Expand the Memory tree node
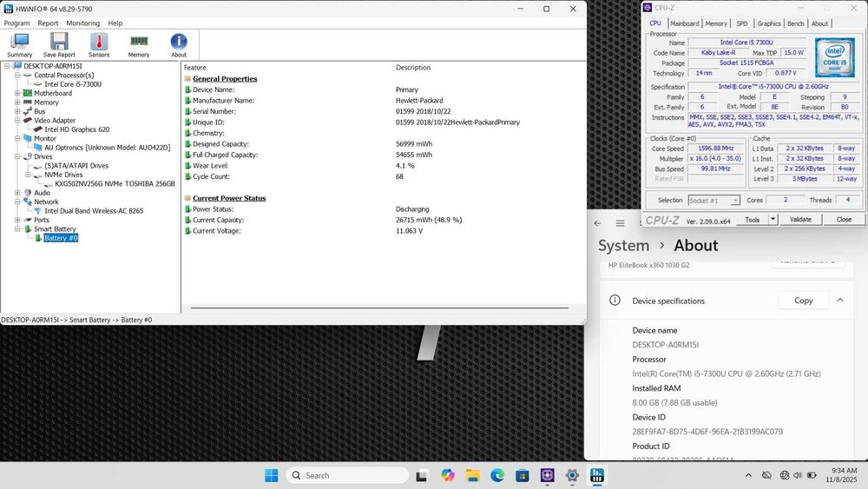The width and height of the screenshot is (868, 489). (x=17, y=102)
